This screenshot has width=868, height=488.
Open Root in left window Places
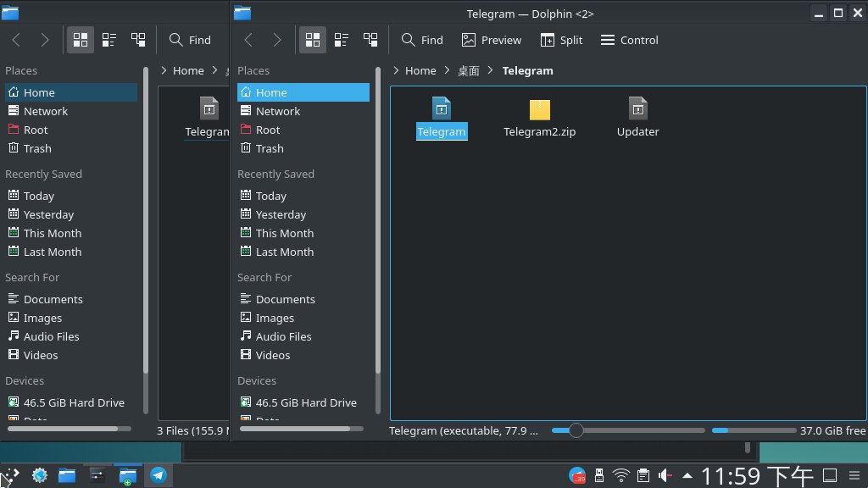[71, 130]
